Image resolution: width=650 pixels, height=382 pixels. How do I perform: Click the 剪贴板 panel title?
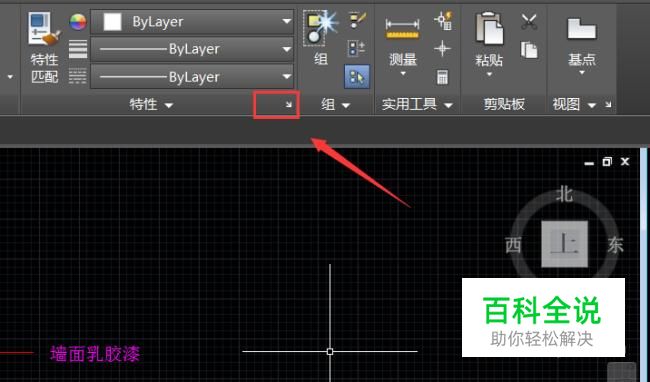504,104
